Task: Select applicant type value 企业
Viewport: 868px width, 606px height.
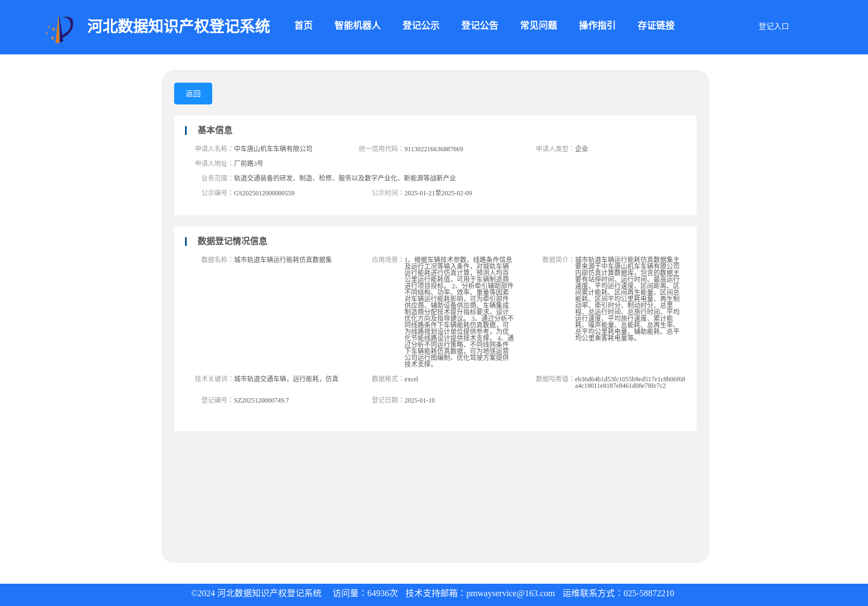Action: pos(582,149)
